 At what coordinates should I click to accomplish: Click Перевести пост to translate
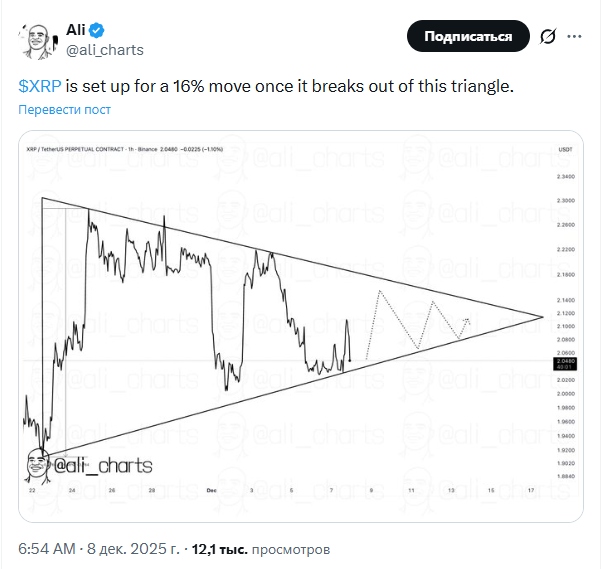point(65,110)
